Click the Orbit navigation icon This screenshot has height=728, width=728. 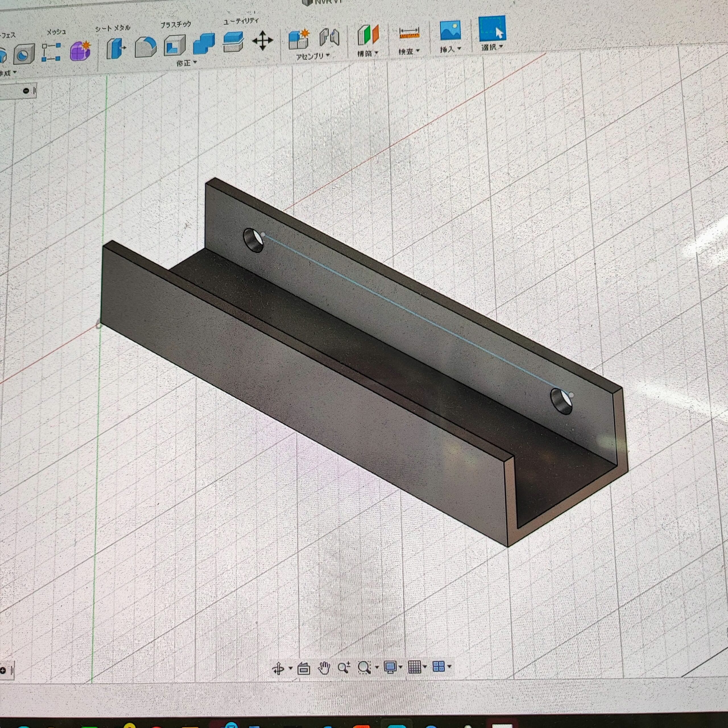pos(278,669)
